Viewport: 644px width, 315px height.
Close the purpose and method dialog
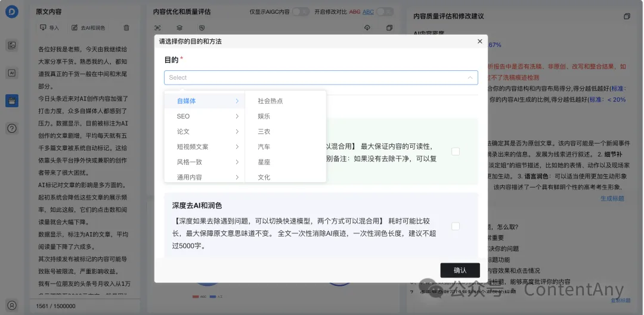[480, 42]
